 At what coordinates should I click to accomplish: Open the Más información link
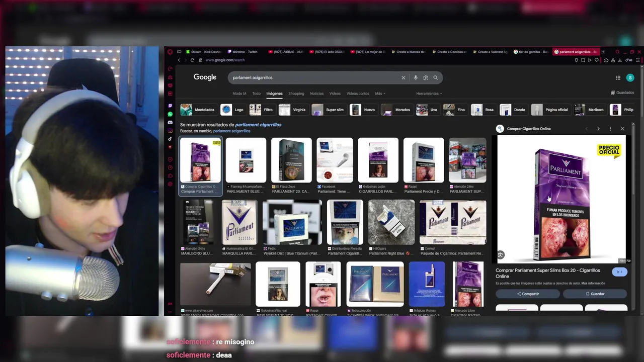click(x=593, y=283)
